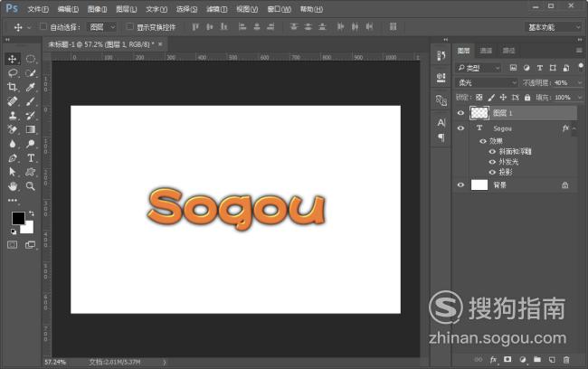Image resolution: width=588 pixels, height=369 pixels.
Task: Select the Lasso tool
Action: 12,72
